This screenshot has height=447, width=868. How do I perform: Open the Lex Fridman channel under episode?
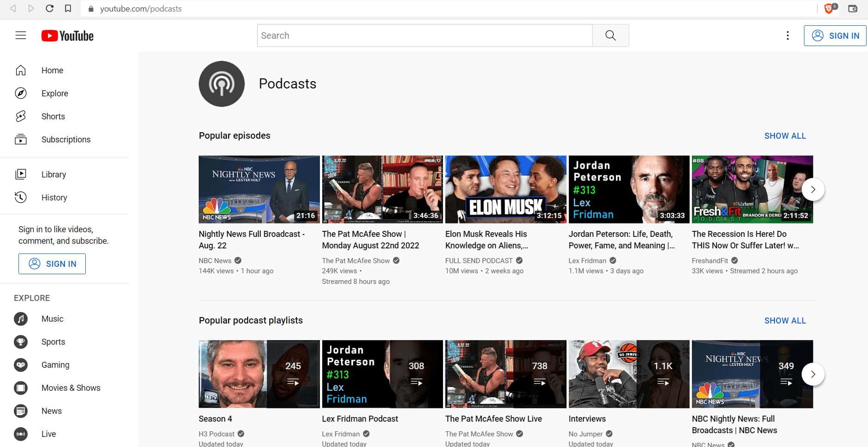587,260
